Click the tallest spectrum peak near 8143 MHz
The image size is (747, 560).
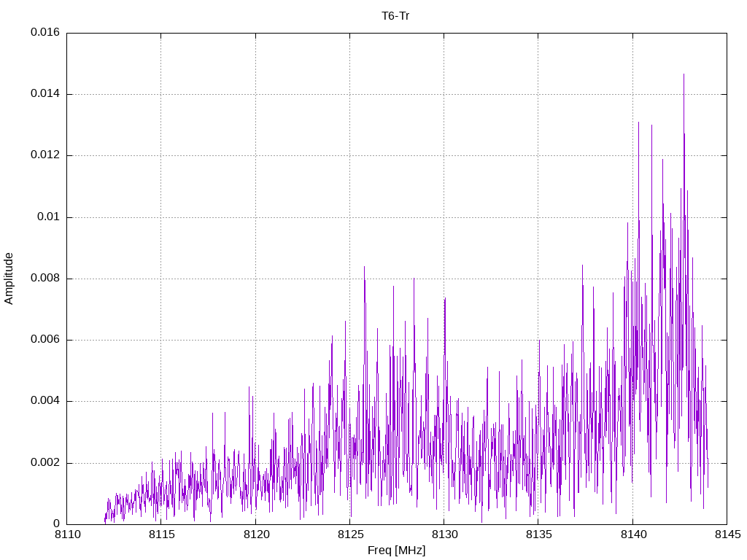pos(684,75)
